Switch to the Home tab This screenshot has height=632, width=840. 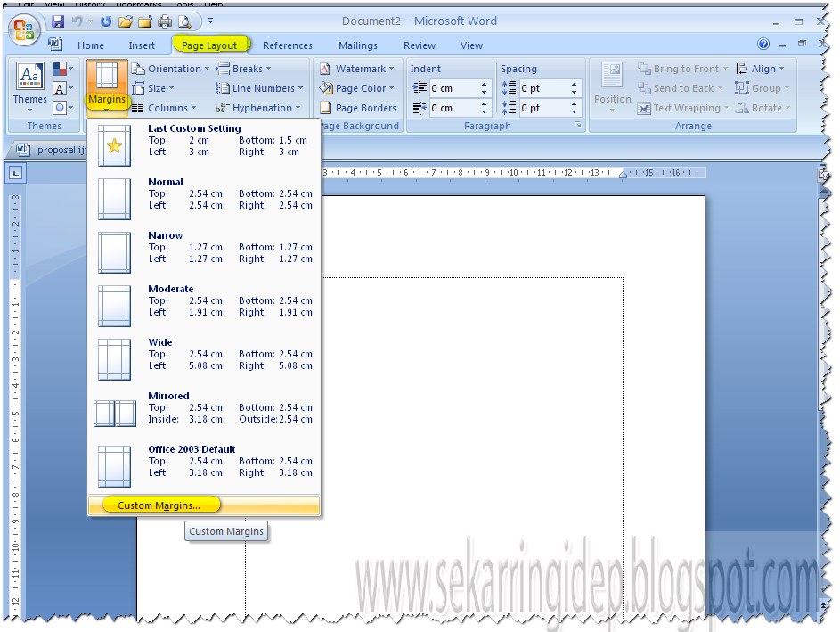click(91, 45)
